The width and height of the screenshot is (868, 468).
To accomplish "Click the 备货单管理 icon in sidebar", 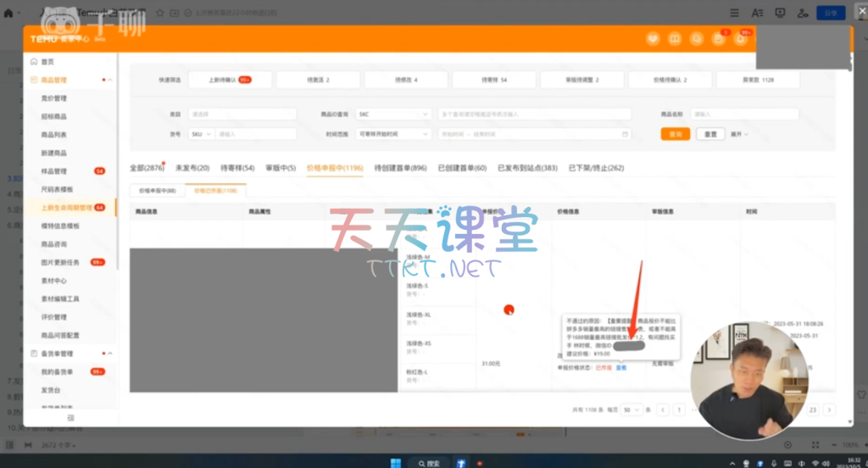I will (x=34, y=354).
